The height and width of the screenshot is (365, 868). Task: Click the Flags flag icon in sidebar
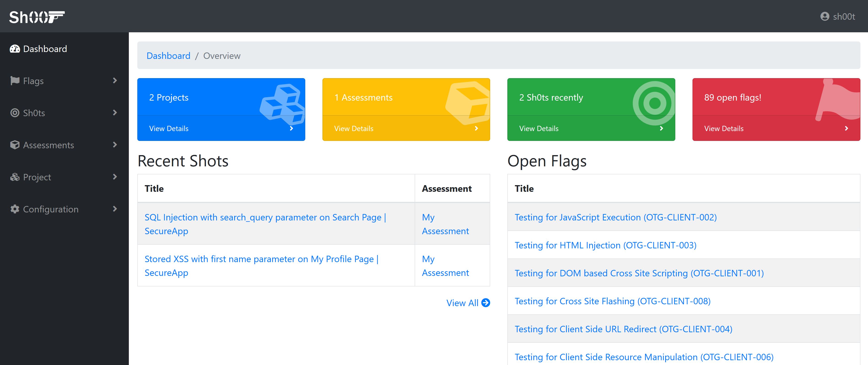(x=15, y=81)
